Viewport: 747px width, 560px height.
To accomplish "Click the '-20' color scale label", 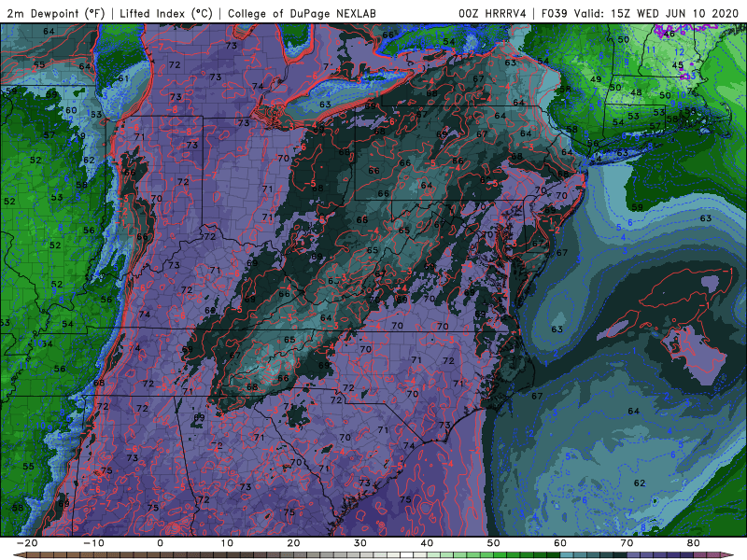I will (x=27, y=543).
